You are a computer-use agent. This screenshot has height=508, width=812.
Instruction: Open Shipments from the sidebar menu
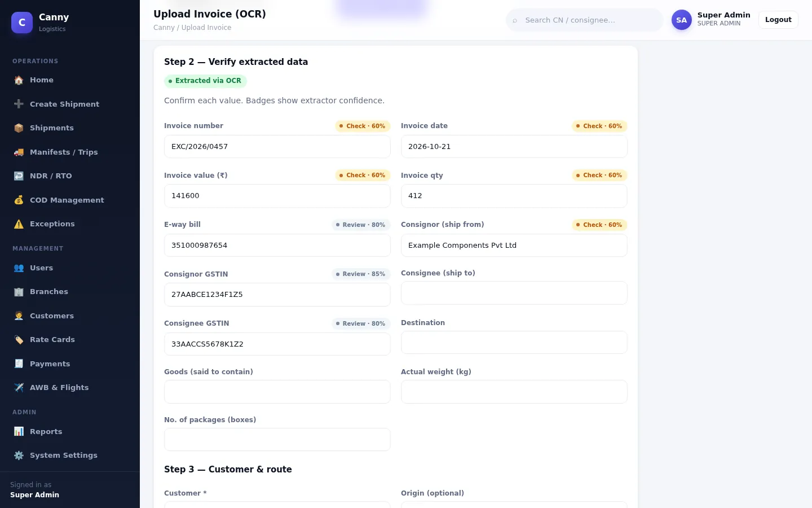tap(70, 128)
